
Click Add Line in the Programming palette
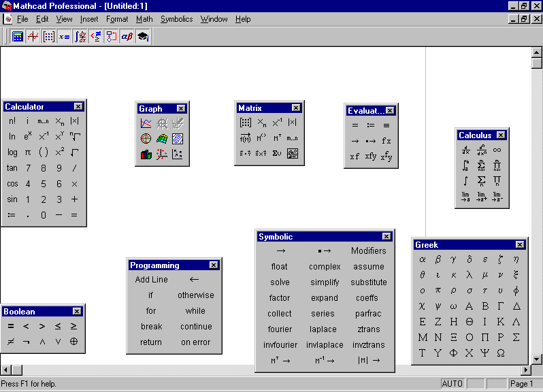pos(151,280)
